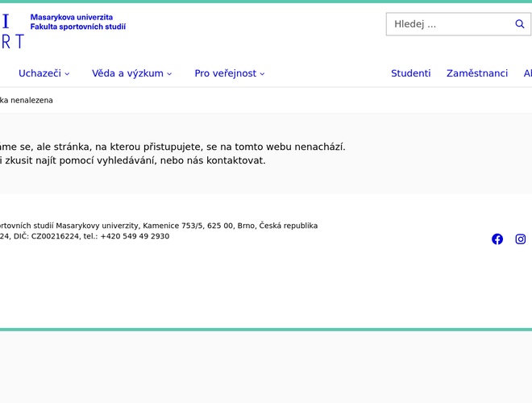The image size is (532, 403).
Task: Click the 'nenalezena' breadcrumb text
Action: [x=32, y=101]
